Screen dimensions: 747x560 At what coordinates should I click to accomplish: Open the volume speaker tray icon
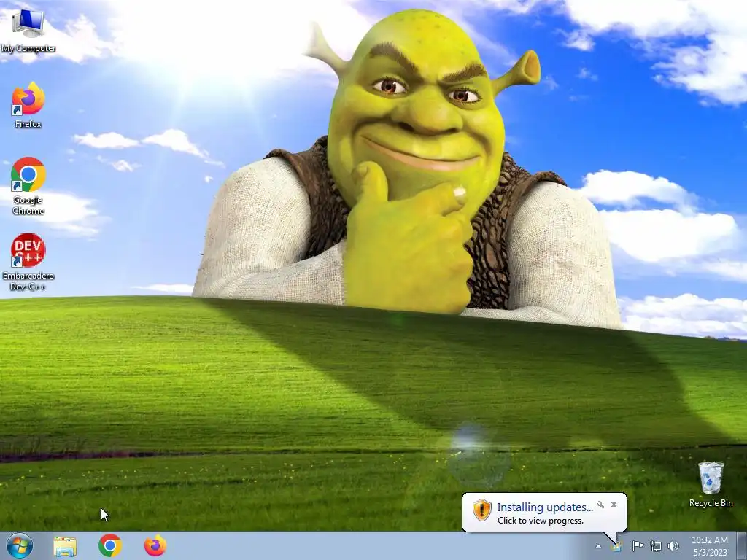click(x=673, y=546)
